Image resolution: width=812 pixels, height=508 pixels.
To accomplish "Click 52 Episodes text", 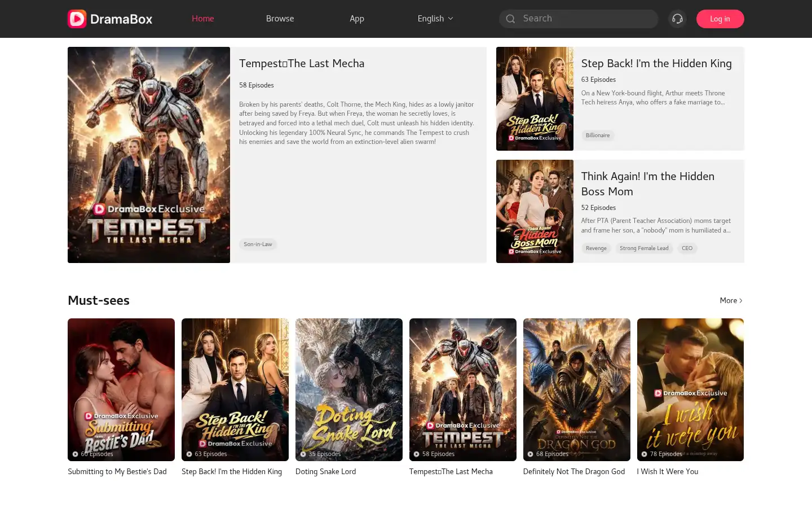I will (x=599, y=208).
